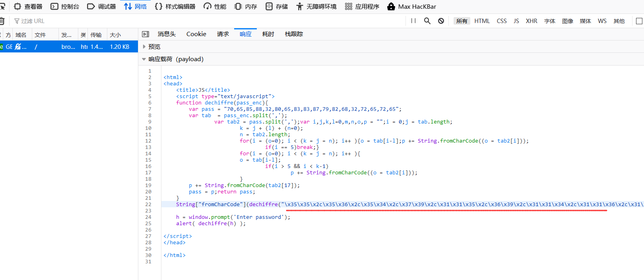Viewport: 644px width, 280px height.
Task: Switch to 消息头 headers tab
Action: point(167,34)
